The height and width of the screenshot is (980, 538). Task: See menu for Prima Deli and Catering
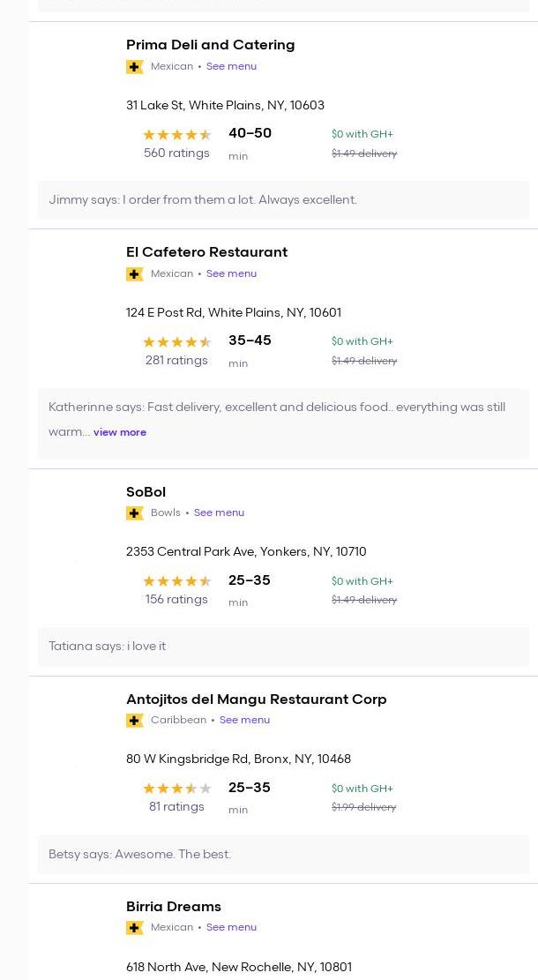click(x=231, y=66)
